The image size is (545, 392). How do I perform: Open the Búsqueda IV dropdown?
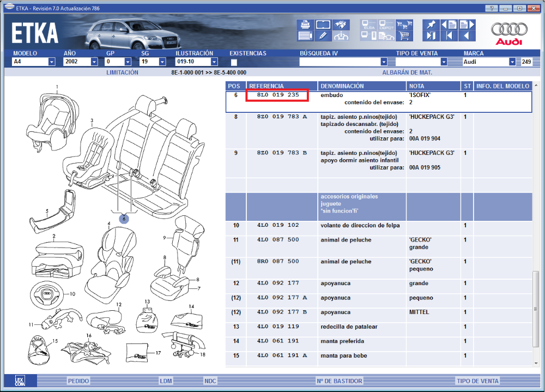384,62
